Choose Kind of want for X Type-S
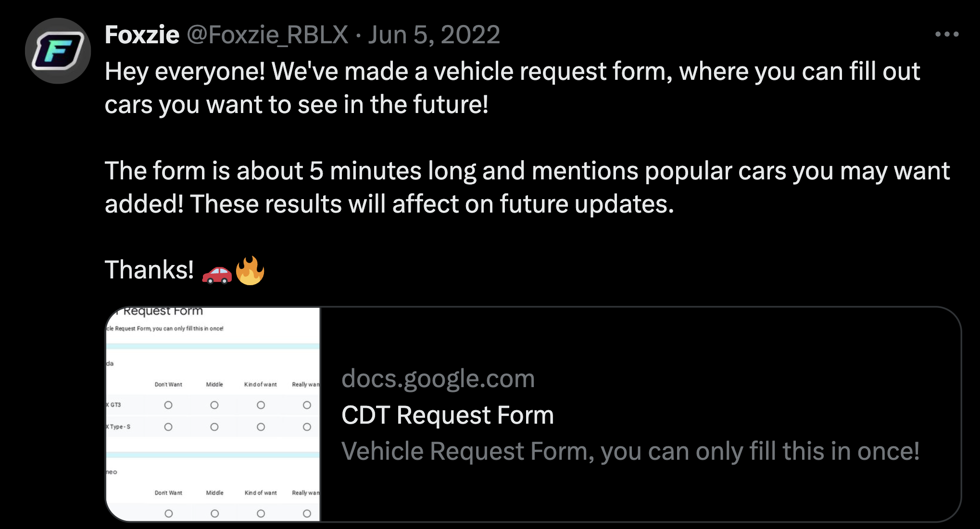Screen dimensions: 980x529 [261, 427]
